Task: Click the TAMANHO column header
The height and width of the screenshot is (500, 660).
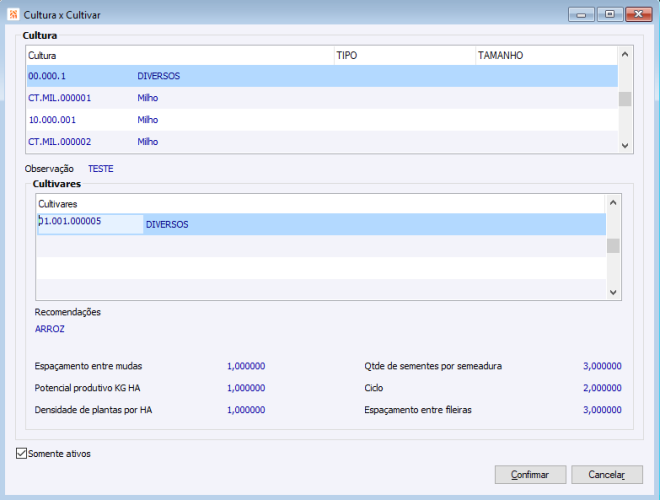Action: (546, 56)
